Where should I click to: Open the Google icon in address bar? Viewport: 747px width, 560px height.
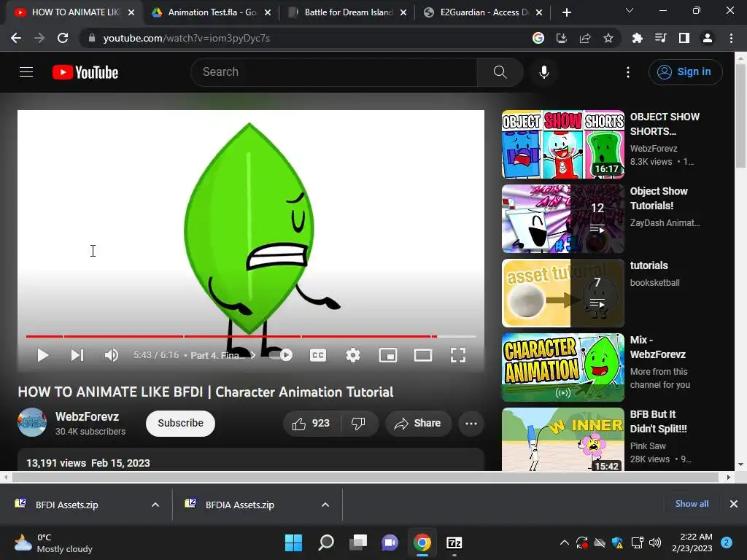click(538, 38)
